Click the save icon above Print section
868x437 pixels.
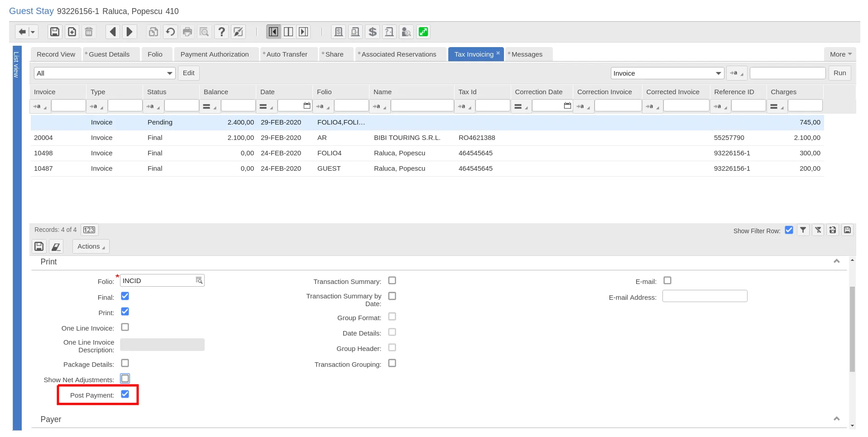click(x=39, y=246)
